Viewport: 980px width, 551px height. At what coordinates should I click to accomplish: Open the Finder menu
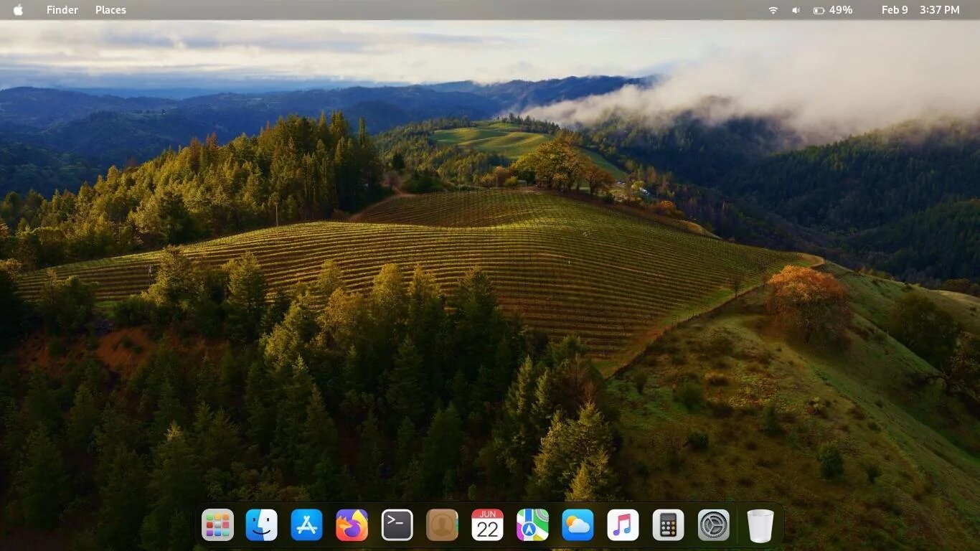pos(62,10)
